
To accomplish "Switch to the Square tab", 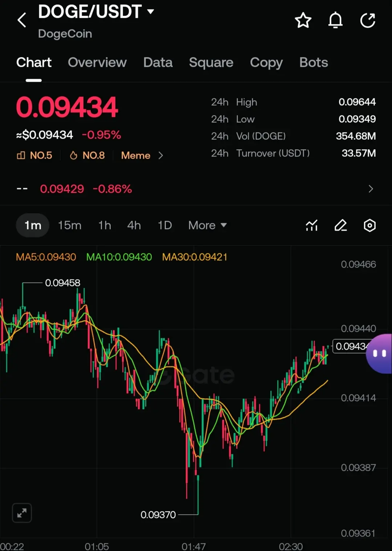I will [211, 62].
